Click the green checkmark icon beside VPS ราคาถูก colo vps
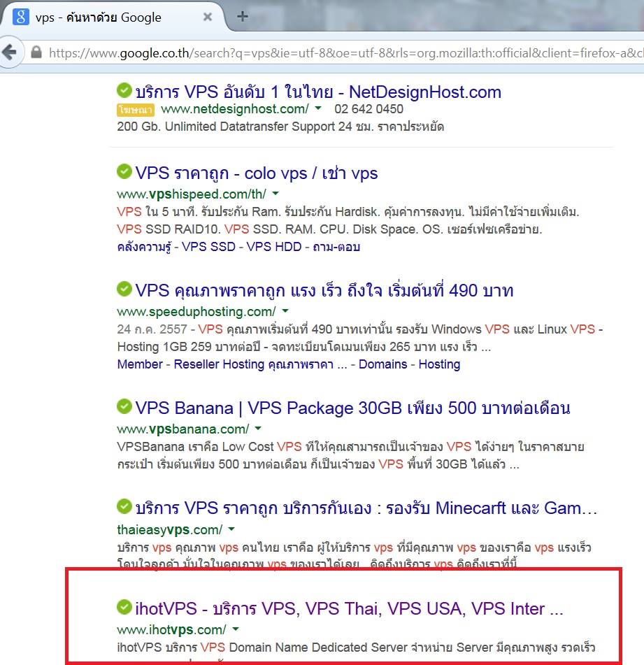The width and height of the screenshot is (644, 665). [124, 172]
